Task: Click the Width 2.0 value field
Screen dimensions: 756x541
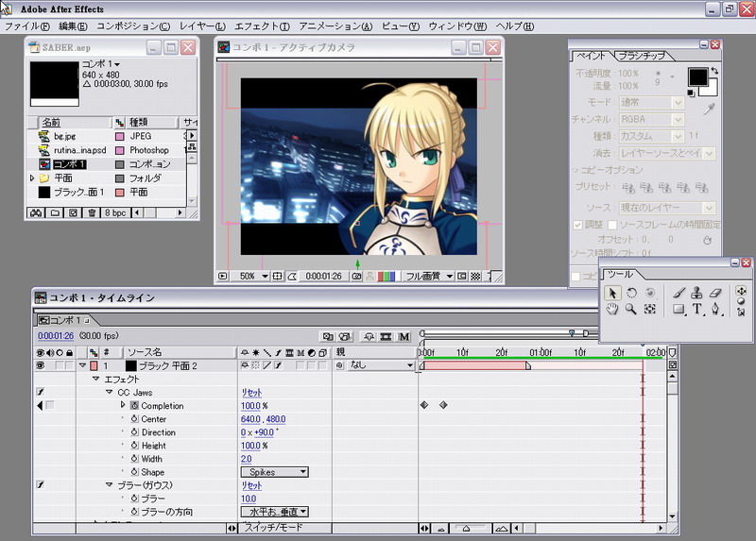Action: (247, 459)
